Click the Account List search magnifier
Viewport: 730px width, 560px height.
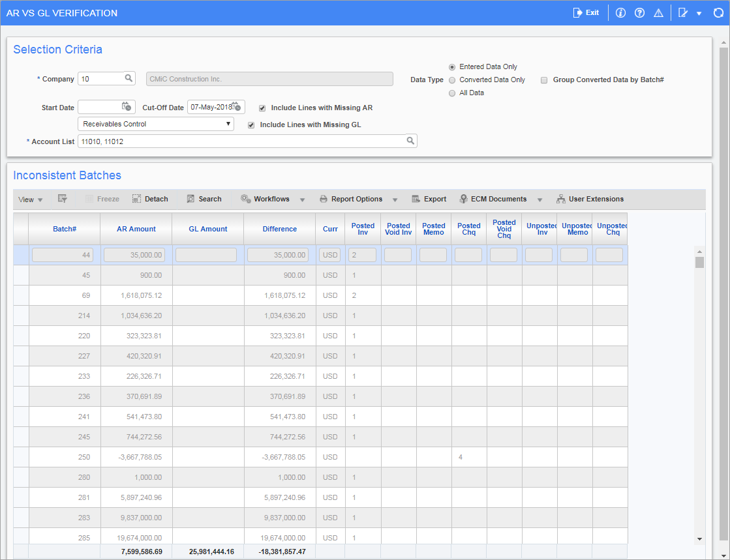pyautogui.click(x=410, y=141)
